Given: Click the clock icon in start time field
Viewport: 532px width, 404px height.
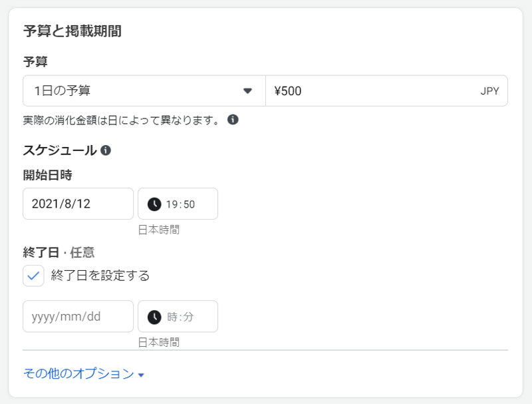Looking at the screenshot, I should [x=154, y=204].
